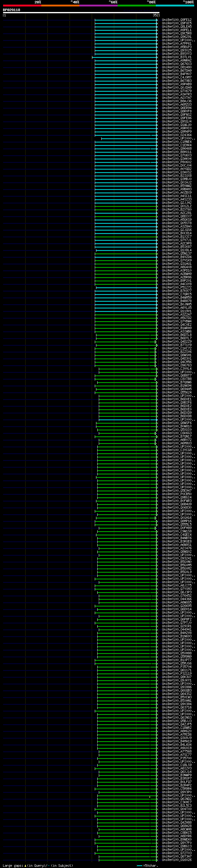The height and width of the screenshot is (868, 197).
Task: Select hit label UniRef100_C3VVL4
Action: [x=177, y=369]
